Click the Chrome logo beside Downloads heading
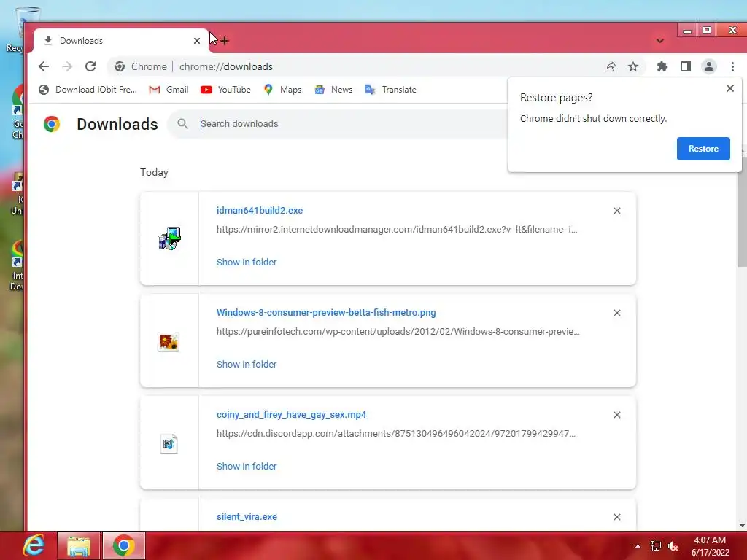 pos(52,124)
